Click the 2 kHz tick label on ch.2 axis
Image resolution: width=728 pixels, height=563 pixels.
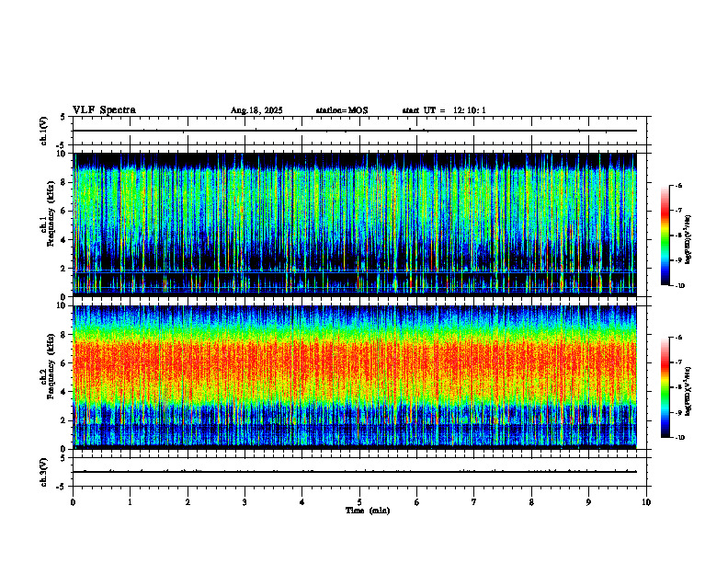[64, 420]
